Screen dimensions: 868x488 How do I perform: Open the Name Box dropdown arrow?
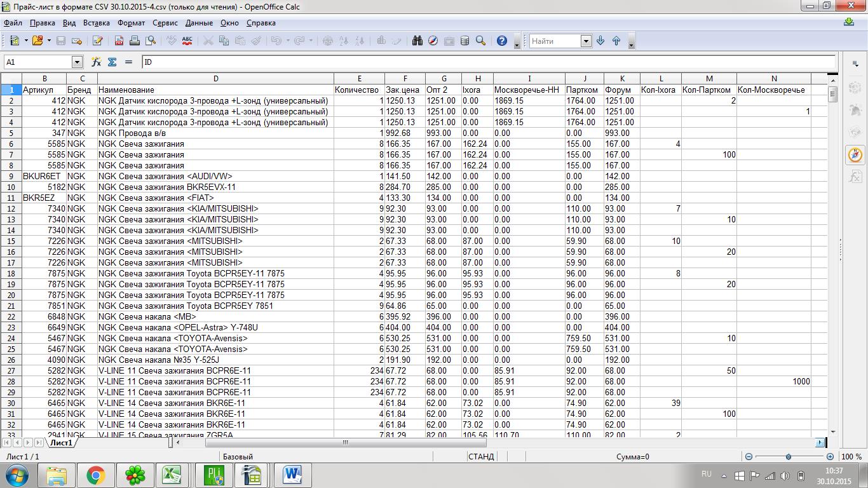click(77, 62)
